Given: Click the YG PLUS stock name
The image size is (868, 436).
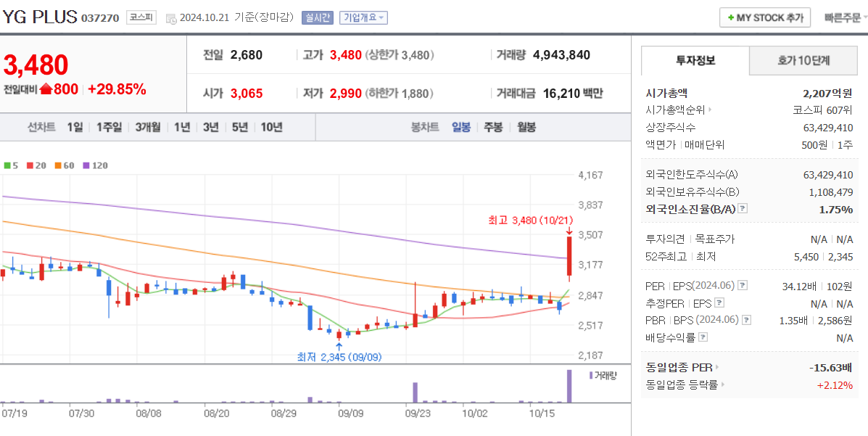Looking at the screenshot, I should 40,17.
